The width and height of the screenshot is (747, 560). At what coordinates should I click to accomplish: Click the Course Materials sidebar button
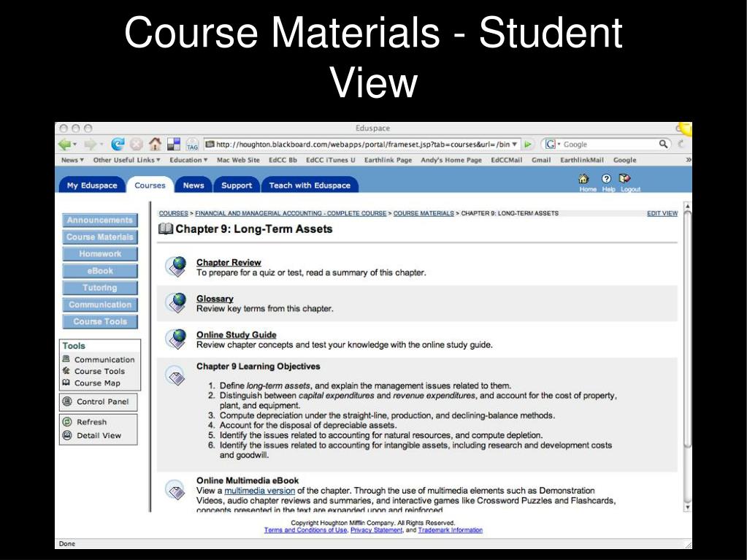click(x=100, y=237)
